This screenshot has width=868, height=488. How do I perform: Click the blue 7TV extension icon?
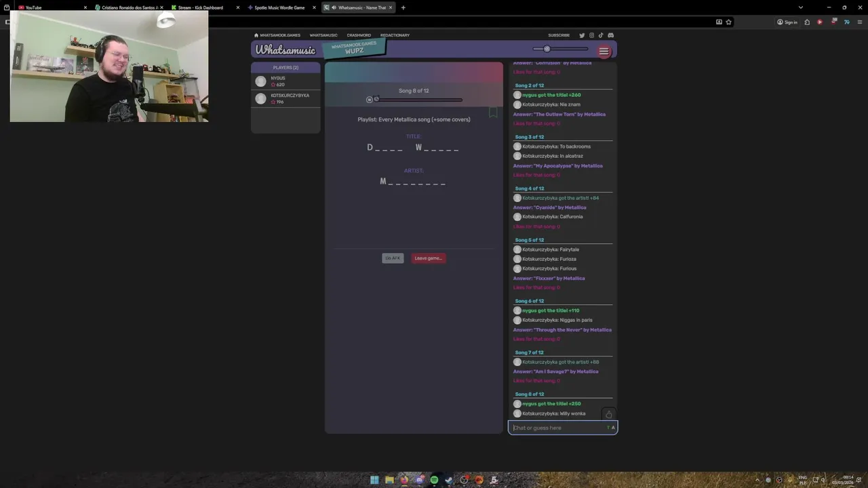(x=846, y=22)
